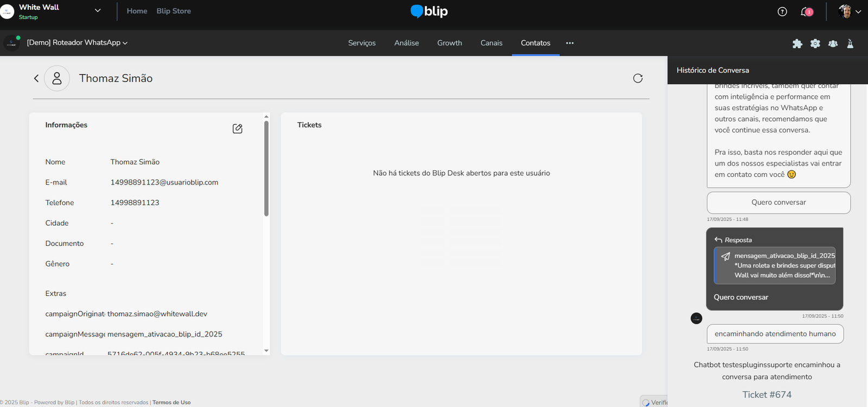Open the beta flask icon

850,43
